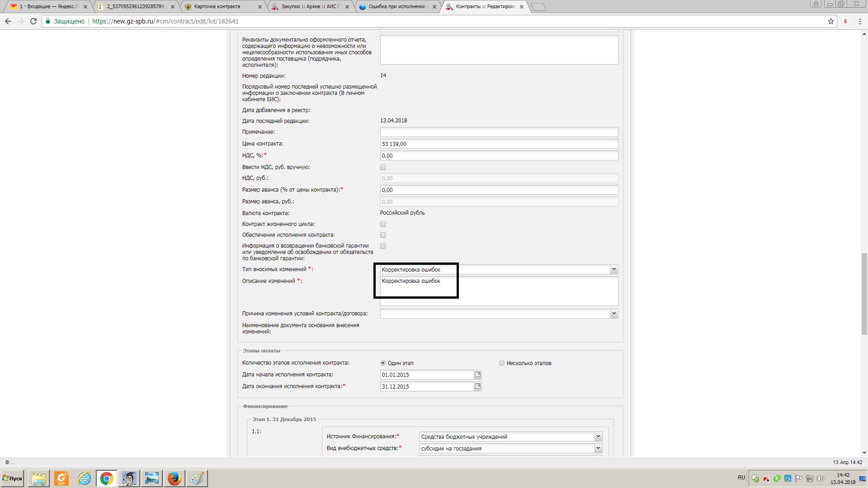The height and width of the screenshot is (488, 868).
Task: Open calendar picker for contract end date
Action: coord(477,386)
